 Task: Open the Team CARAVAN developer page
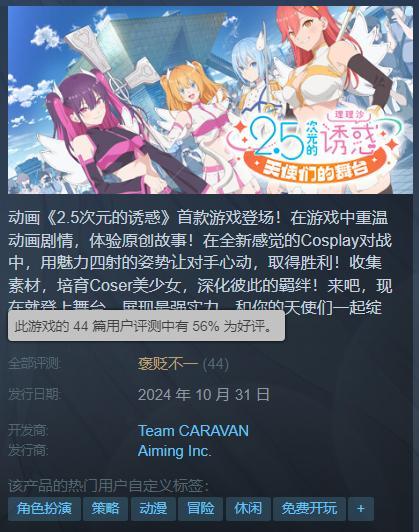tap(193, 431)
